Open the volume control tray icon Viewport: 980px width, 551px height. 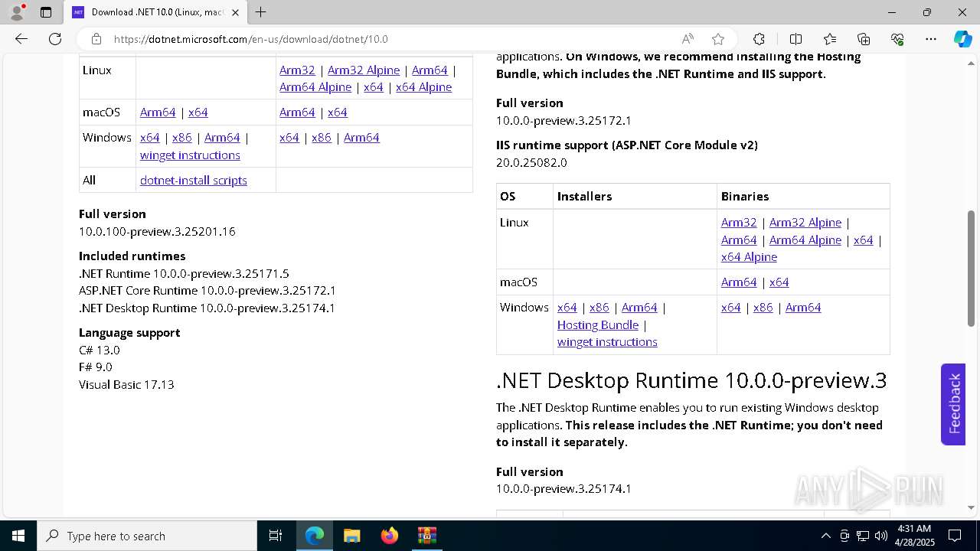[x=880, y=536]
